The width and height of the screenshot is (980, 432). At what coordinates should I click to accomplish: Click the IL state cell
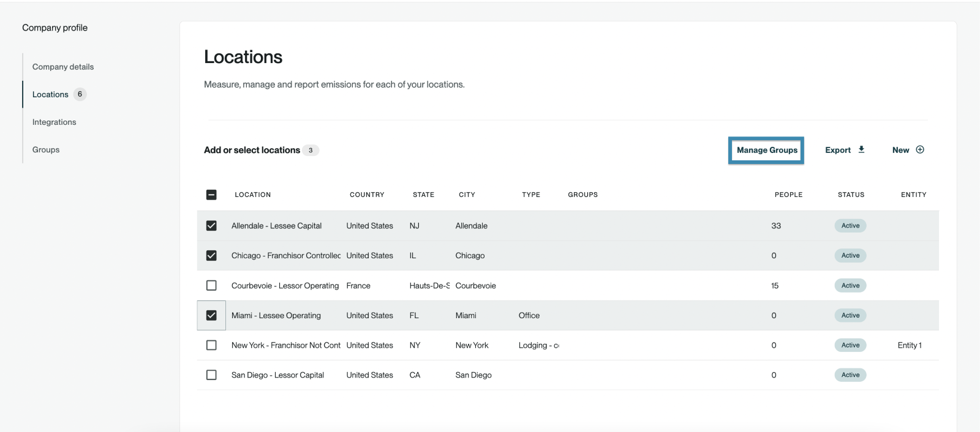coord(413,256)
